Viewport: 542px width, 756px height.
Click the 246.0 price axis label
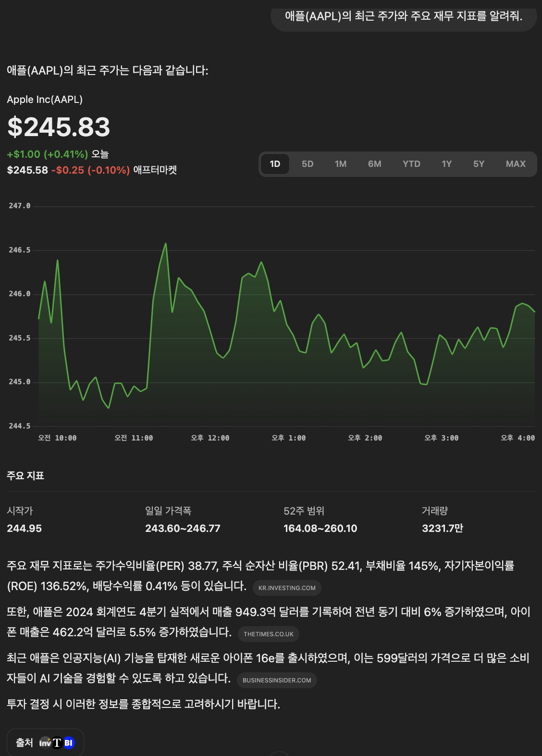tap(20, 294)
